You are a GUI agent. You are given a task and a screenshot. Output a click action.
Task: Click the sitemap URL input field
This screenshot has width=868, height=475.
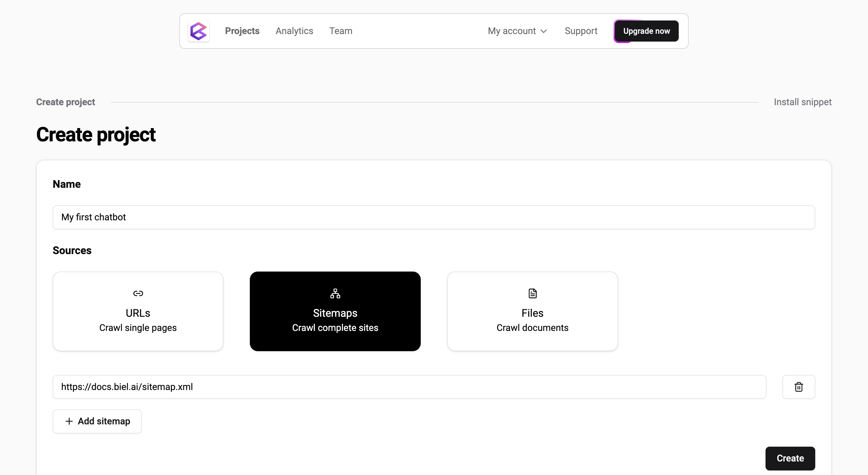(x=409, y=387)
